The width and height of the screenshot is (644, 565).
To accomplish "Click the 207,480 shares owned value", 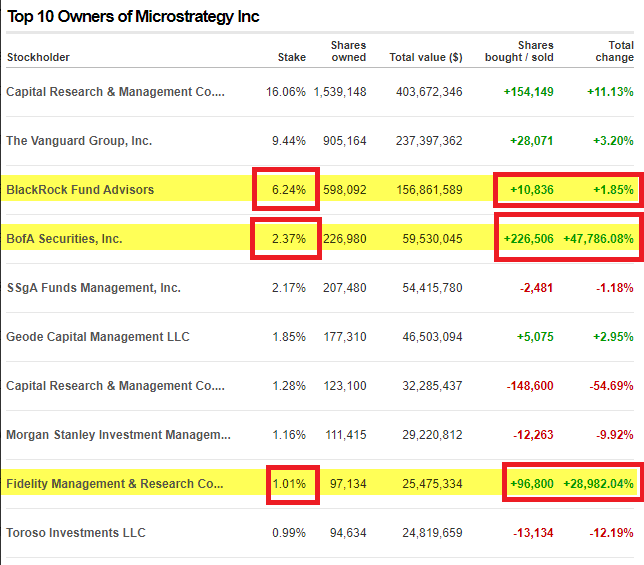I will (x=345, y=288).
